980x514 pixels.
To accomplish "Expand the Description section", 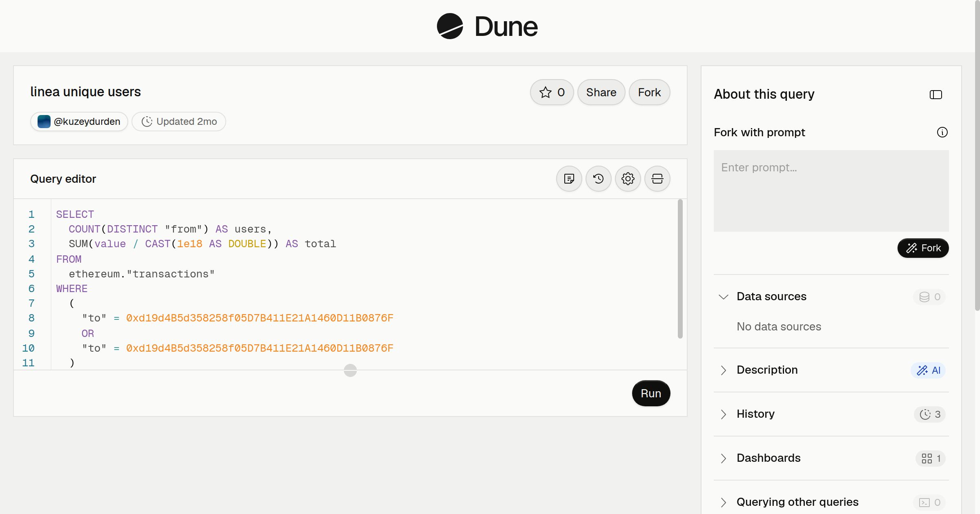I will (723, 370).
